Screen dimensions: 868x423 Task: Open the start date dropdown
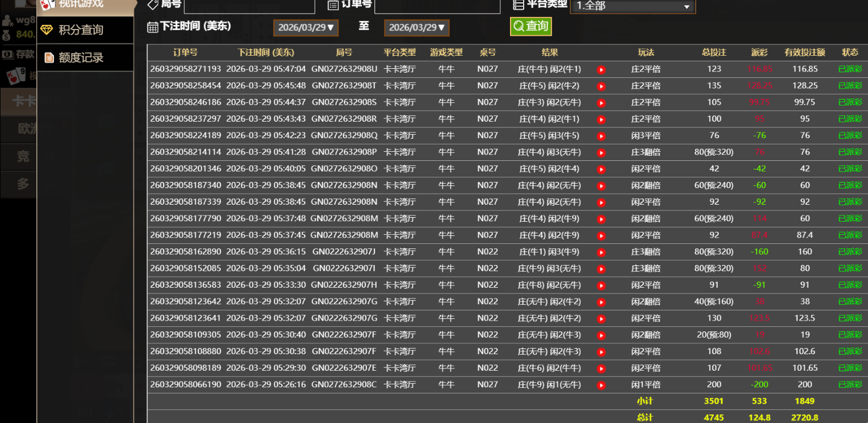pos(306,28)
